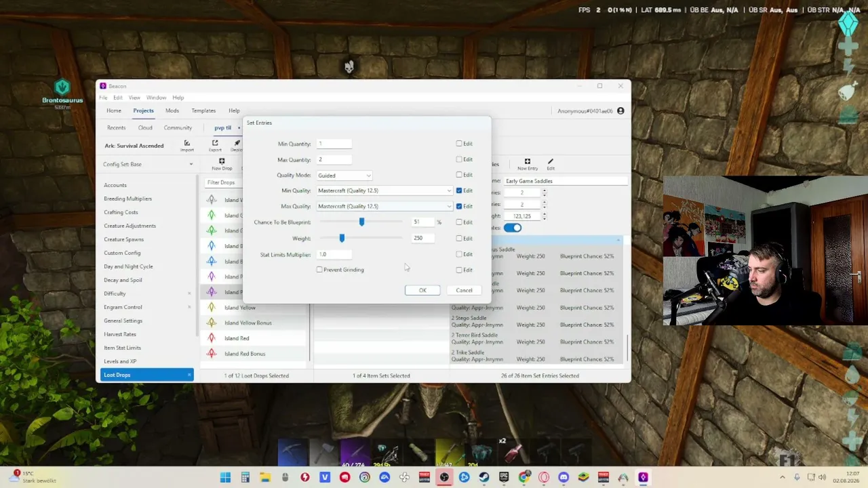Switch to the Home tab
The image size is (868, 488).
[x=114, y=110]
